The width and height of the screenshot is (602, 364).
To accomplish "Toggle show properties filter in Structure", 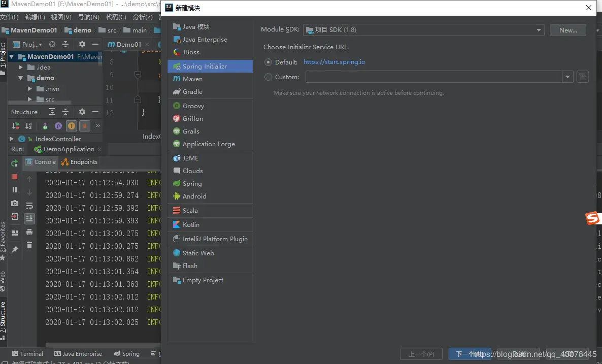I will tap(58, 125).
